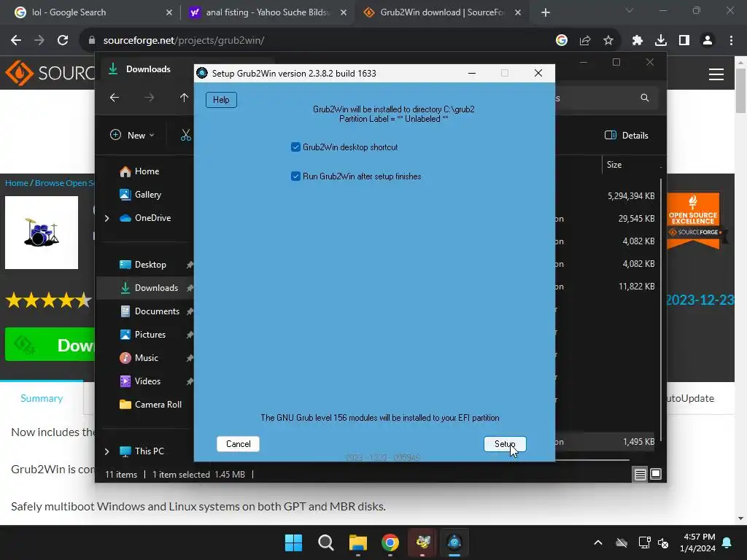Image resolution: width=747 pixels, height=560 pixels.
Task: Click the Grub2Win drum kit project image
Action: click(42, 233)
